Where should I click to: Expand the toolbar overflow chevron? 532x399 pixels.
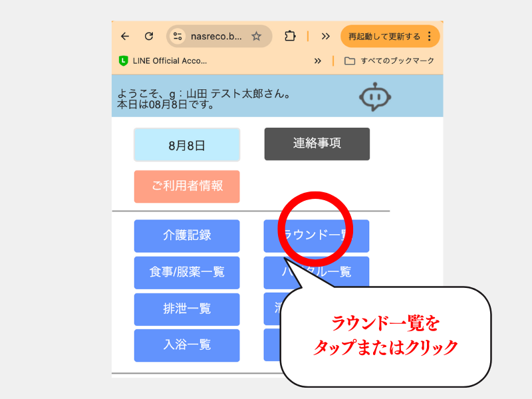325,37
